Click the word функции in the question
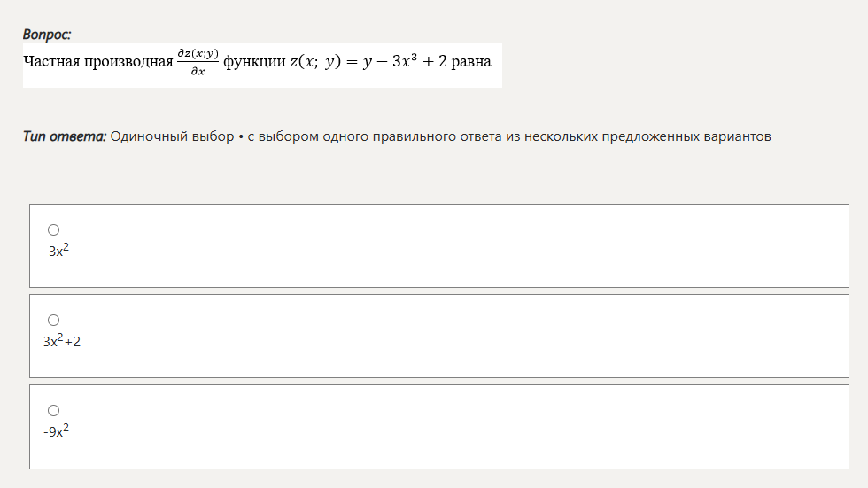 (x=255, y=61)
